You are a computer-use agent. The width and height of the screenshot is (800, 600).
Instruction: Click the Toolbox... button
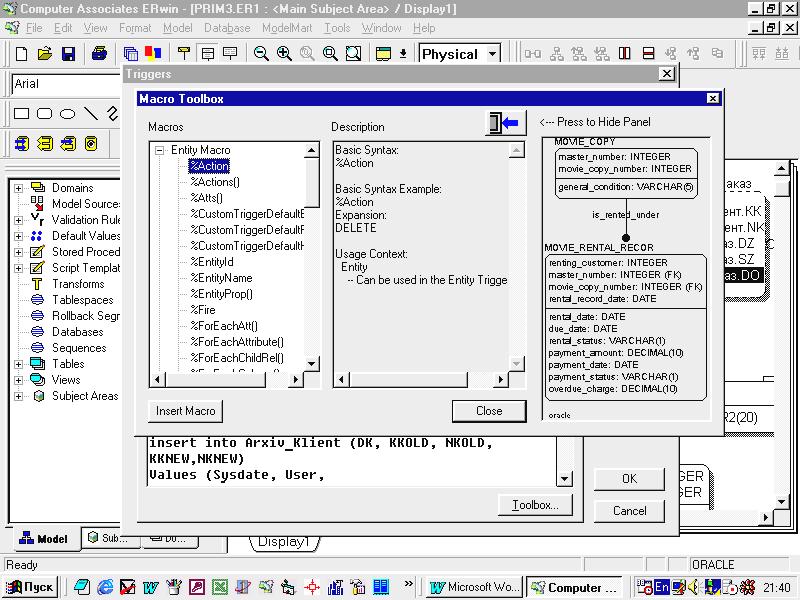click(x=535, y=505)
